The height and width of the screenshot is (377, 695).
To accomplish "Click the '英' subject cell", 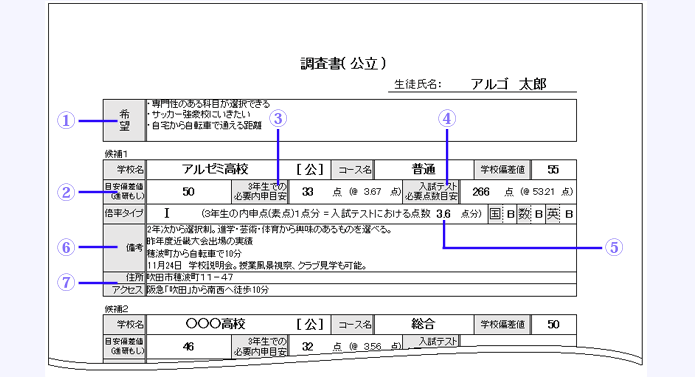I will tap(553, 214).
